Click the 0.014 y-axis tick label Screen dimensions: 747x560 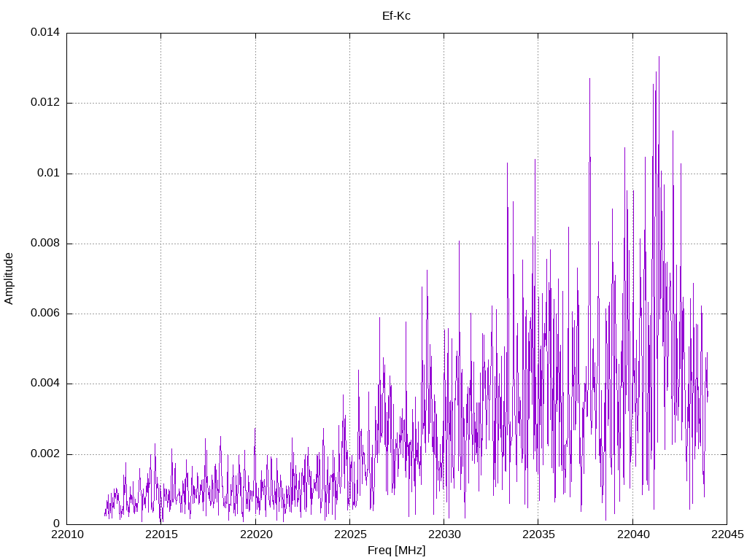(x=45, y=32)
